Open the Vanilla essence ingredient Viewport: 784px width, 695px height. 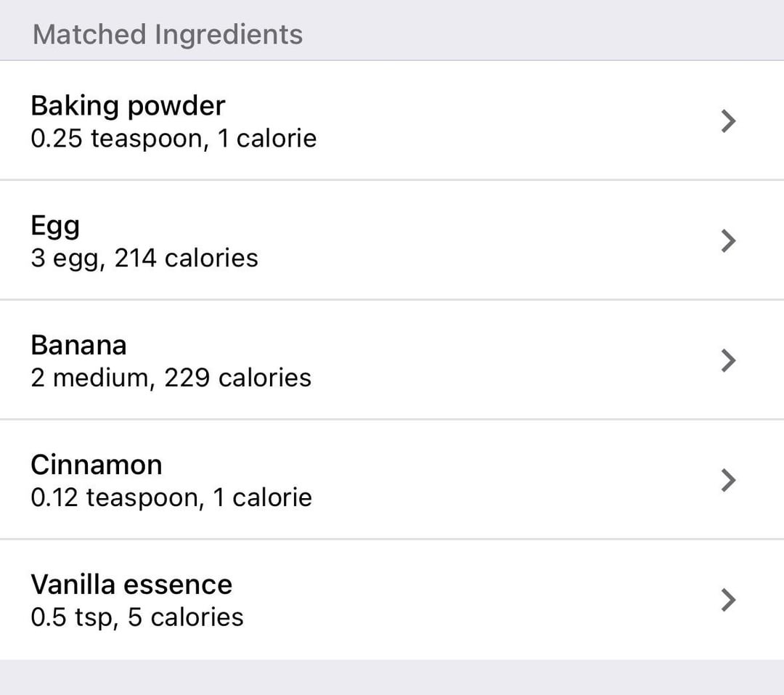pos(131,585)
